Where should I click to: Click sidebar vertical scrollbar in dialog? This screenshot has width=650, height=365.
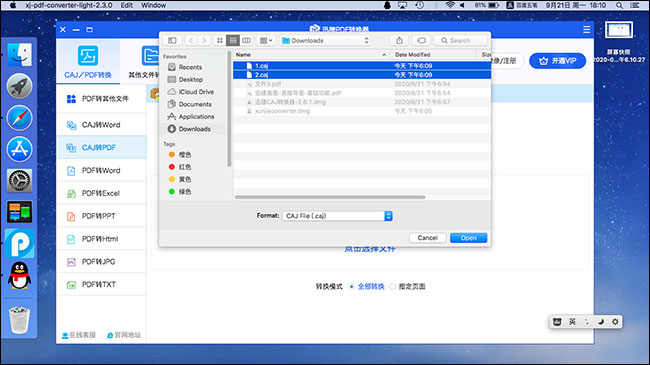pyautogui.click(x=229, y=109)
